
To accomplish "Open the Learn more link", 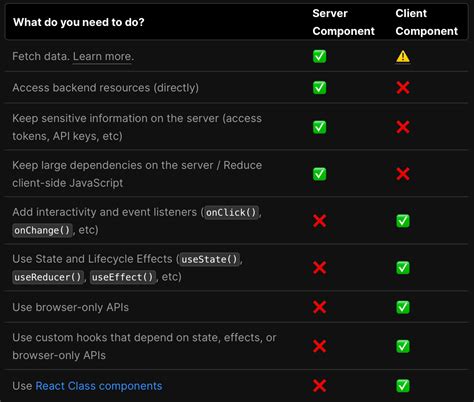I will [103, 56].
